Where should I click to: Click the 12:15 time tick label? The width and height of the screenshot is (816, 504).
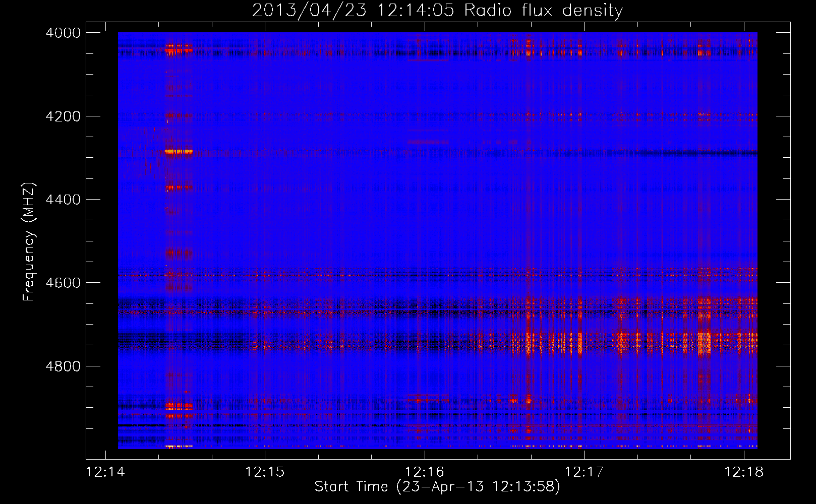tap(265, 472)
